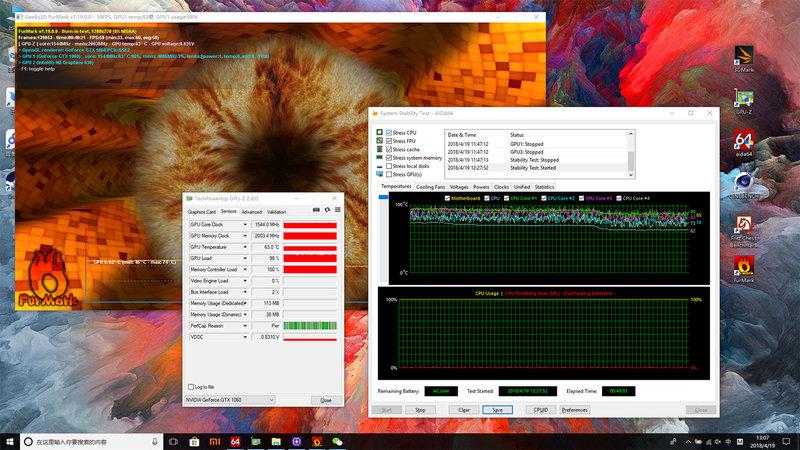This screenshot has width=800, height=450.
Task: Open GPU Temperature sensor dropdown
Action: pos(245,247)
